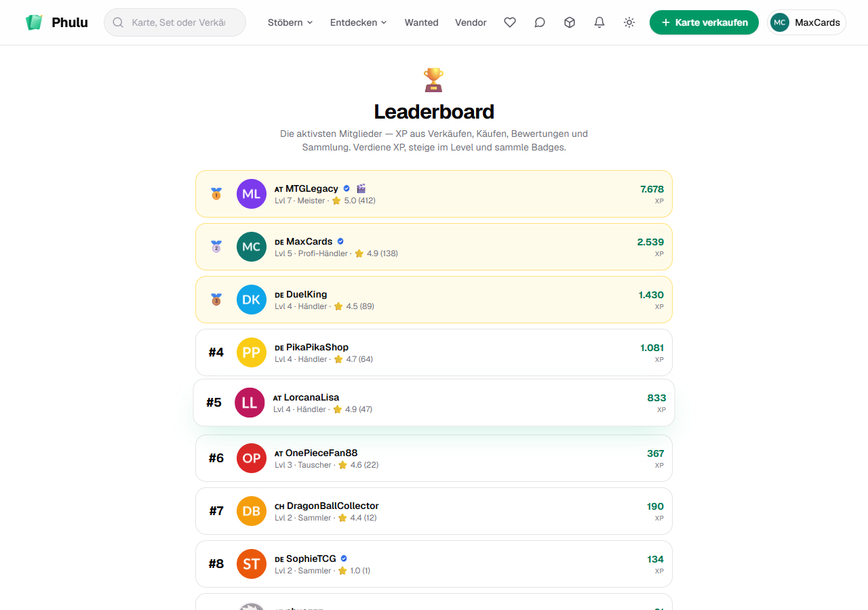This screenshot has width=868, height=610.
Task: Expand the Stöbern dropdown menu
Action: click(290, 22)
